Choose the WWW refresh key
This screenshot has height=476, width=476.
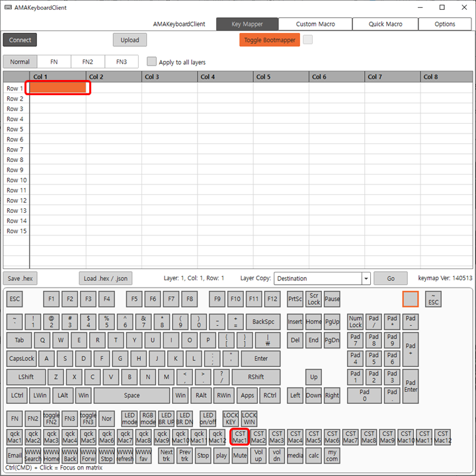(125, 456)
